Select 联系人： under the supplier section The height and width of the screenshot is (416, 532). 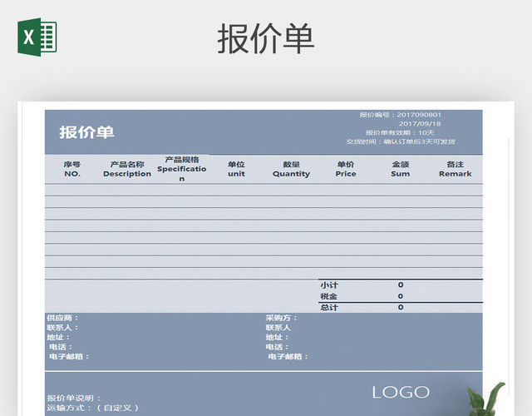63,328
